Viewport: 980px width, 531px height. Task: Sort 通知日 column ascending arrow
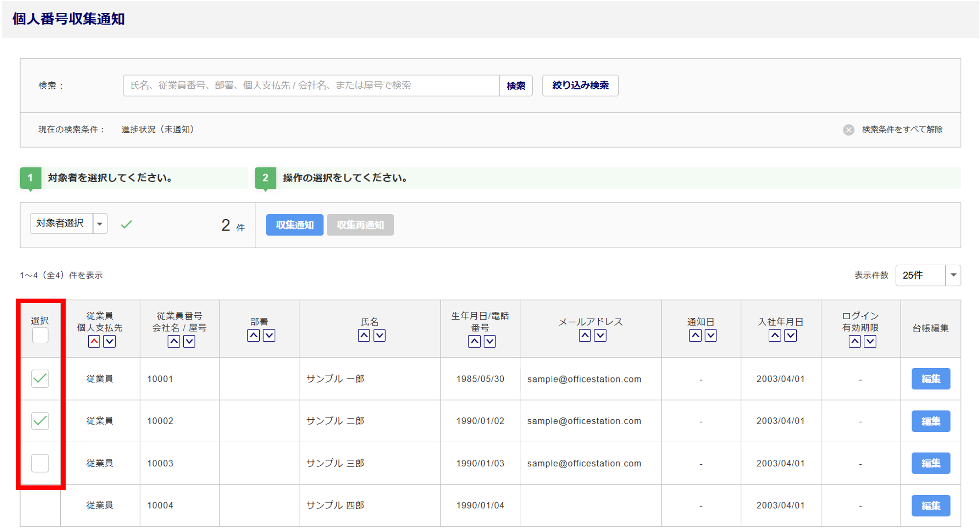pyautogui.click(x=695, y=335)
